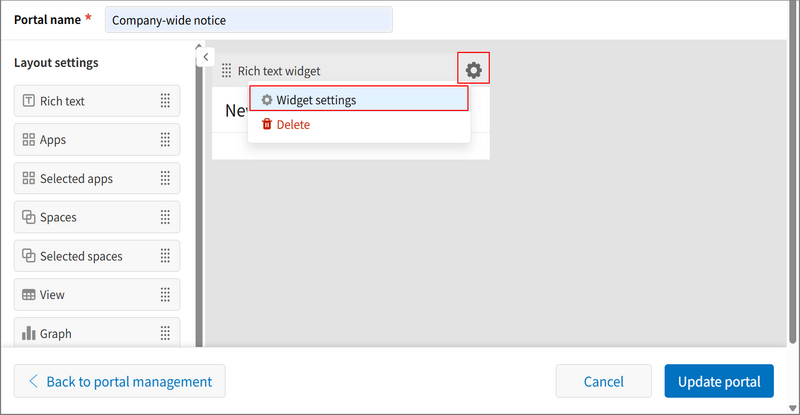Click the Selected spaces drag grip
The image size is (800, 415).
point(165,256)
